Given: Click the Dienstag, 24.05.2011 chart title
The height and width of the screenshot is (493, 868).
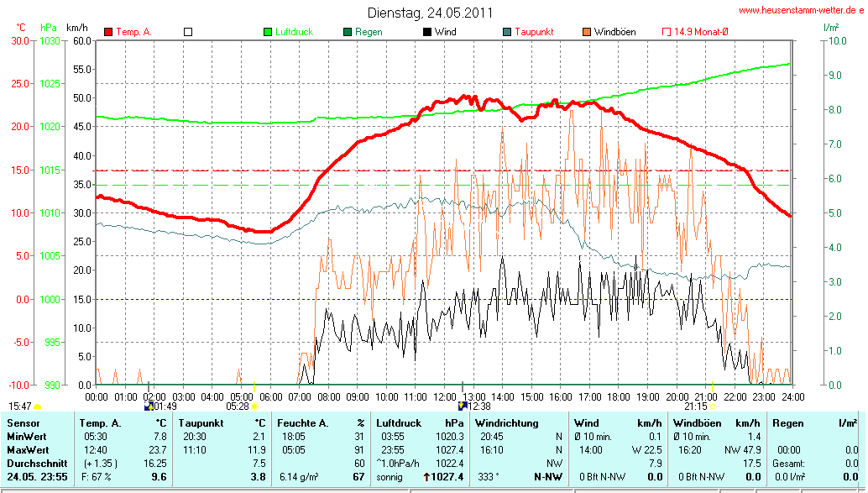Looking at the screenshot, I should pyautogui.click(x=430, y=13).
